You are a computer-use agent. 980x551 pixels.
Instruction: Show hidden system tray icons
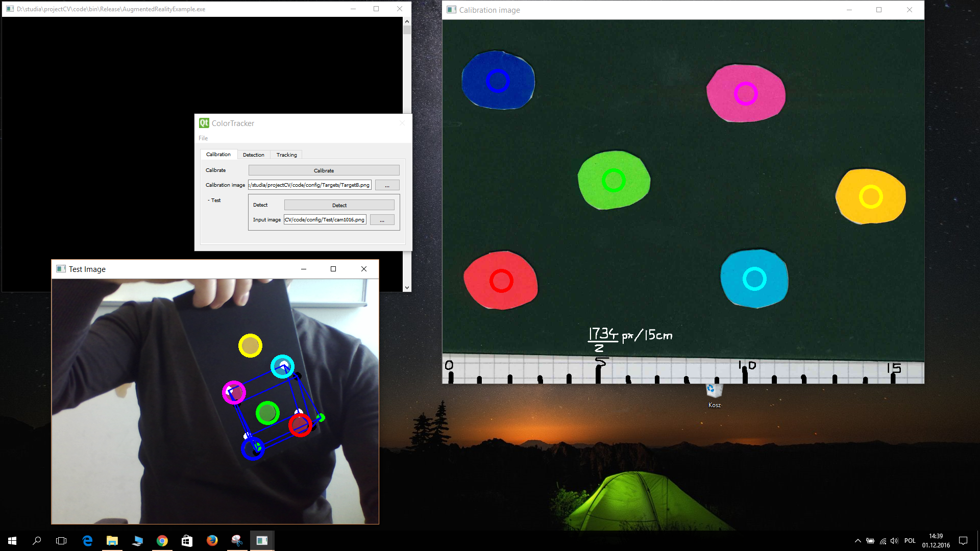coord(857,541)
